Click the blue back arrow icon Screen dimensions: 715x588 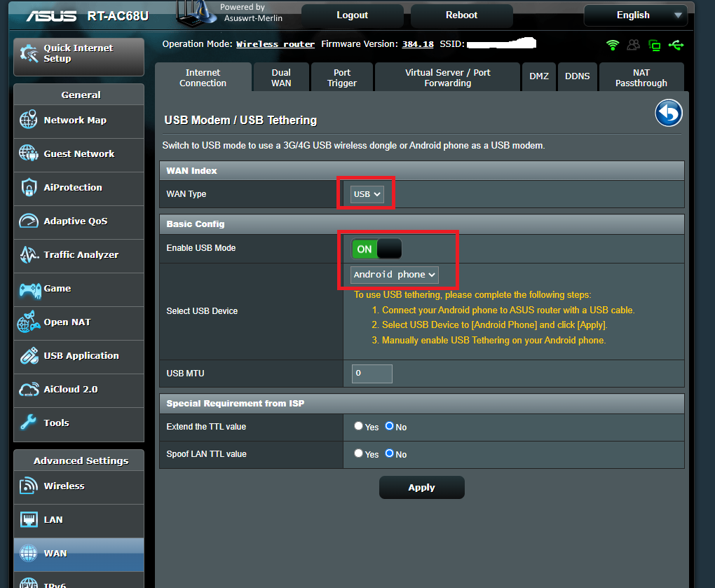(669, 113)
